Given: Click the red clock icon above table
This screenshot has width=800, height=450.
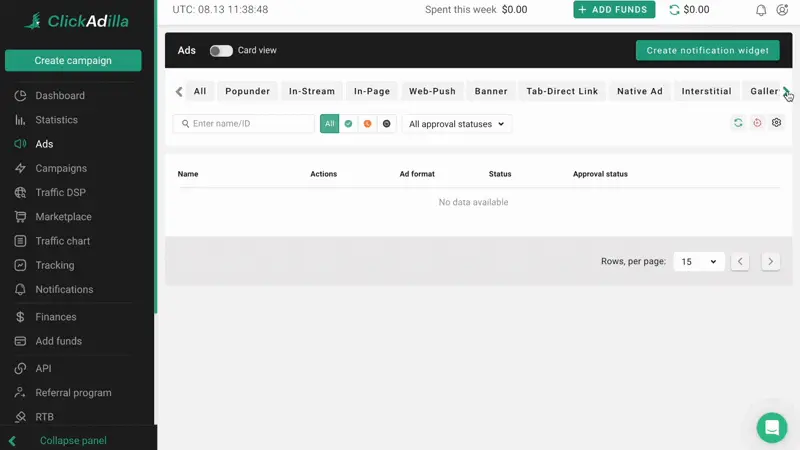Looking at the screenshot, I should (757, 123).
